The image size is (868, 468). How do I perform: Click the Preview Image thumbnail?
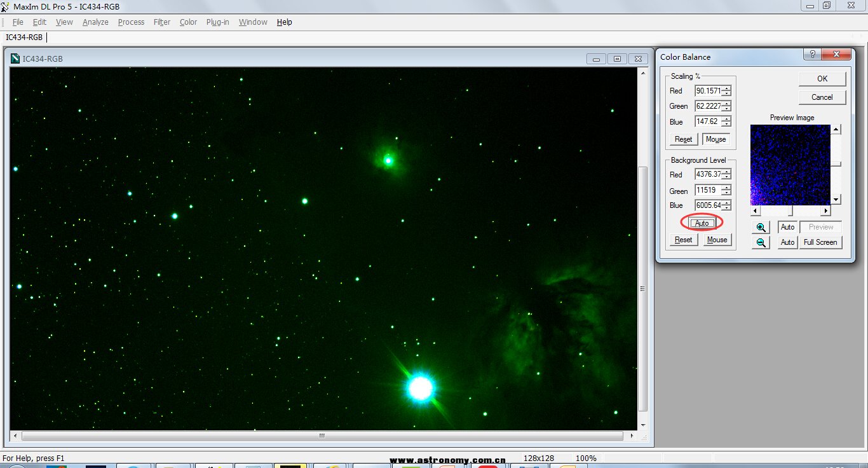(x=790, y=165)
